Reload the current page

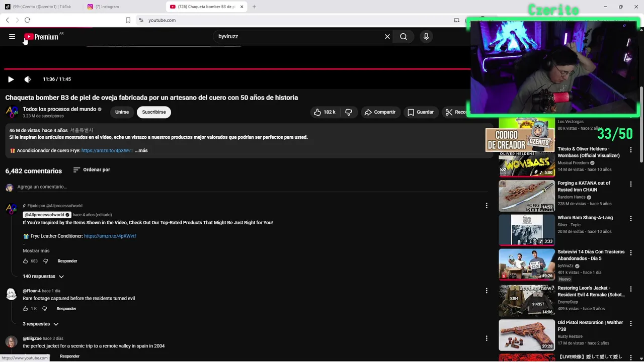[x=27, y=20]
